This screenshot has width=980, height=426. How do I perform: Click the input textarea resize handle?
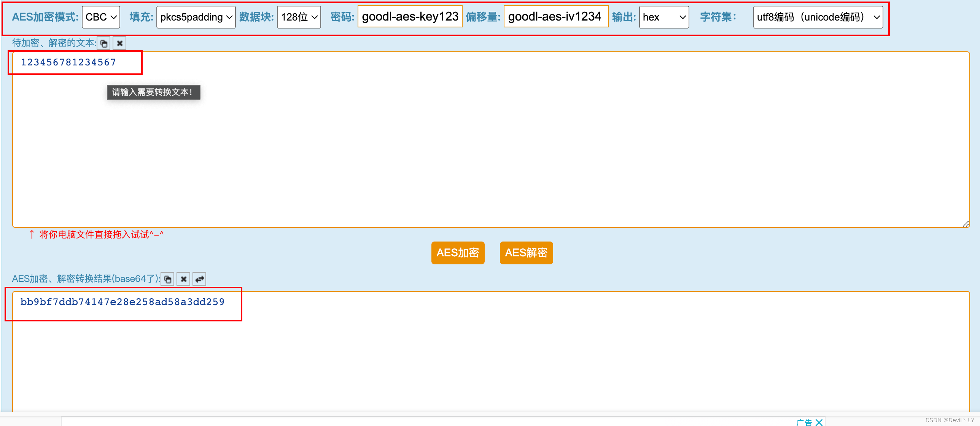[x=966, y=224]
